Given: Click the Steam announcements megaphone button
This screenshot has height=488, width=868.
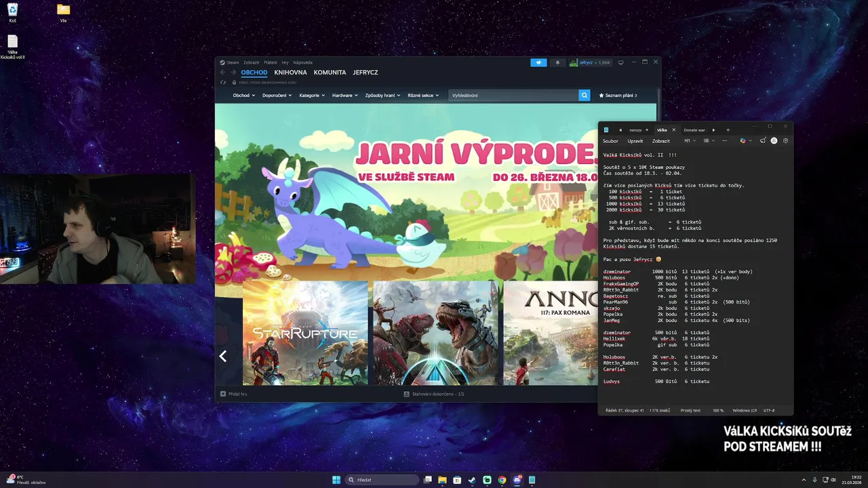Looking at the screenshot, I should pos(538,62).
